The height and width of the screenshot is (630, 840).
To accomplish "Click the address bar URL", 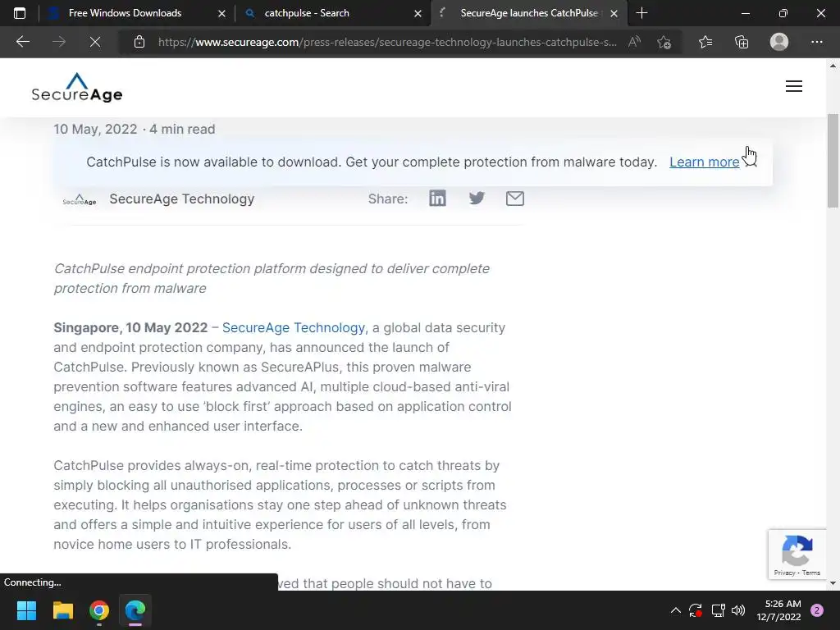I will [387, 43].
